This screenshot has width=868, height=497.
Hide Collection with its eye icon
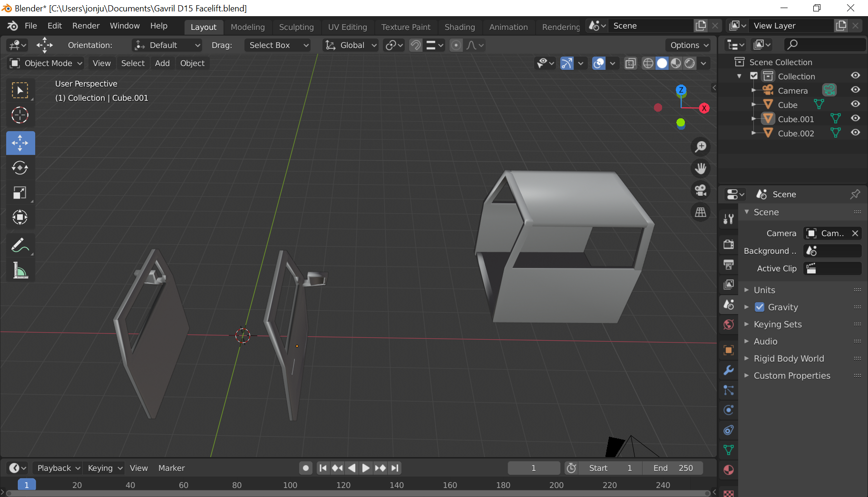[856, 76]
